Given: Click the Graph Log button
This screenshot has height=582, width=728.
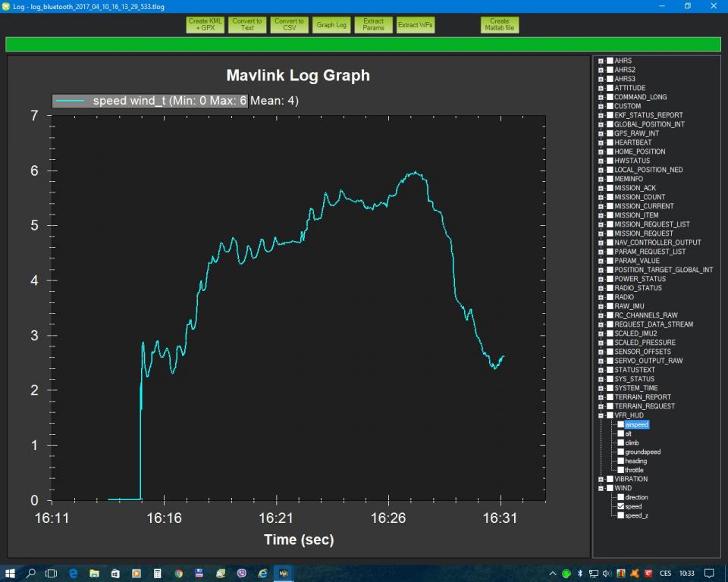Looking at the screenshot, I should point(331,25).
